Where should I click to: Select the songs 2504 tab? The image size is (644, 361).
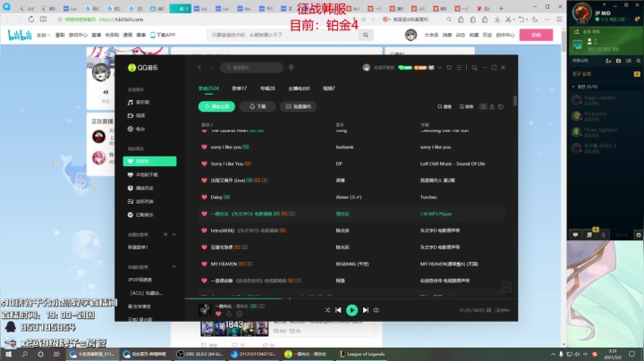click(x=208, y=88)
